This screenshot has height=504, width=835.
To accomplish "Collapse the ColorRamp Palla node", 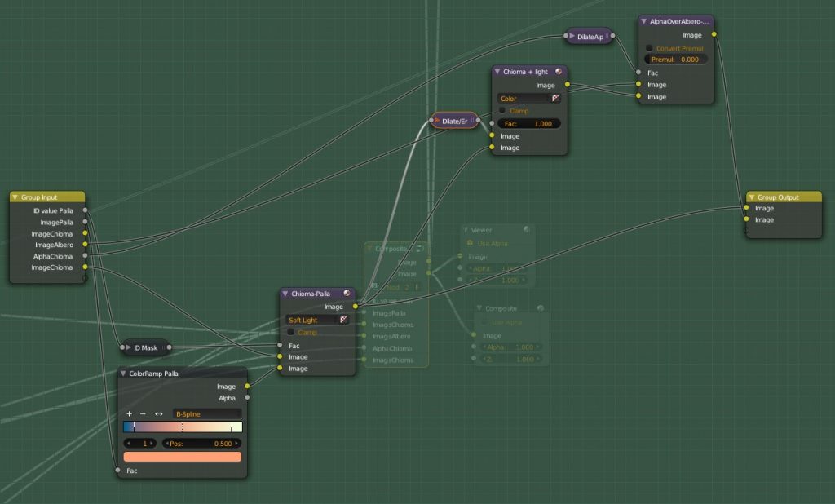I will pos(124,374).
